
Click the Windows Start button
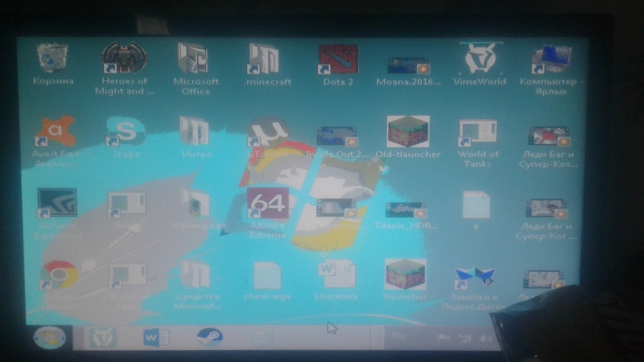click(50, 337)
